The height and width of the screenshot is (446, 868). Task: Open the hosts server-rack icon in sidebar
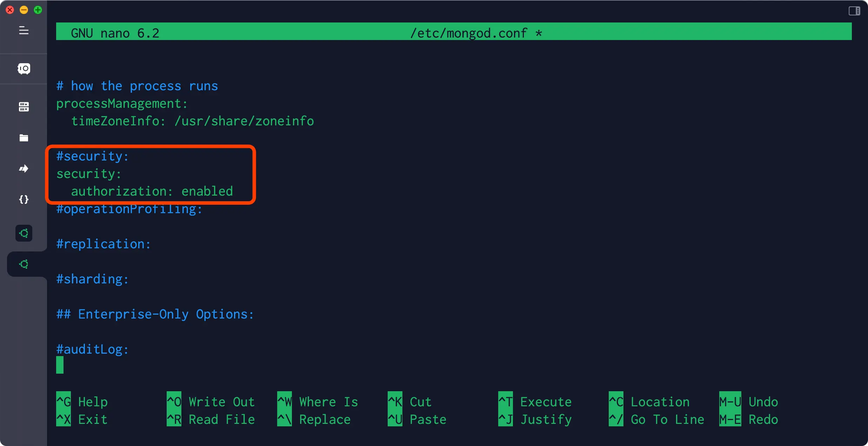coord(24,107)
